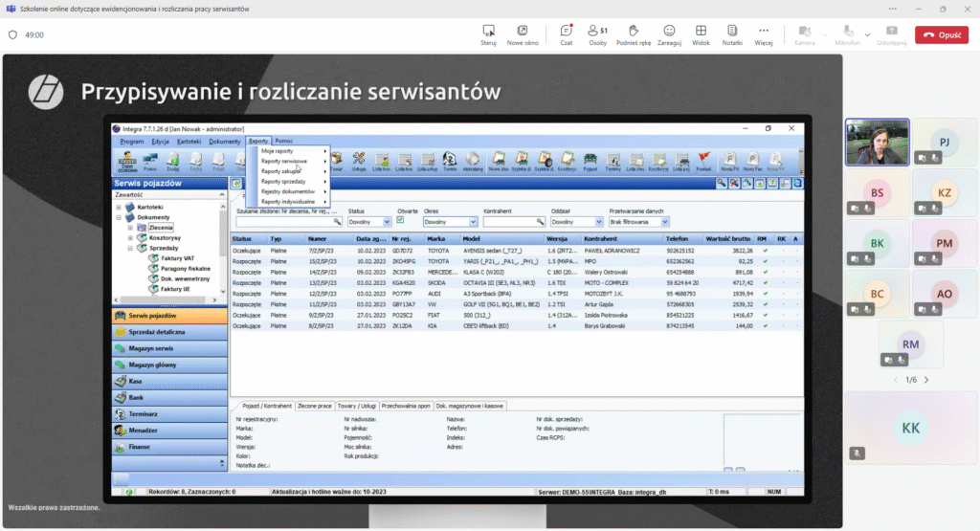The width and height of the screenshot is (980, 531).
Task: Click the Termin toolbar icon
Action: pos(450,162)
